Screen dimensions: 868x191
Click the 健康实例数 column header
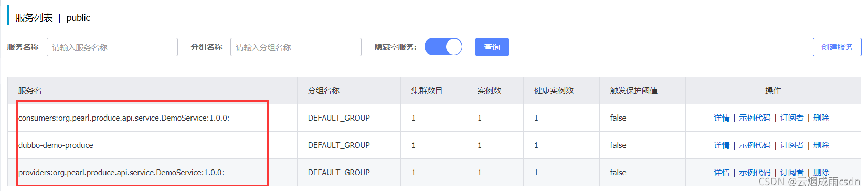tap(554, 91)
